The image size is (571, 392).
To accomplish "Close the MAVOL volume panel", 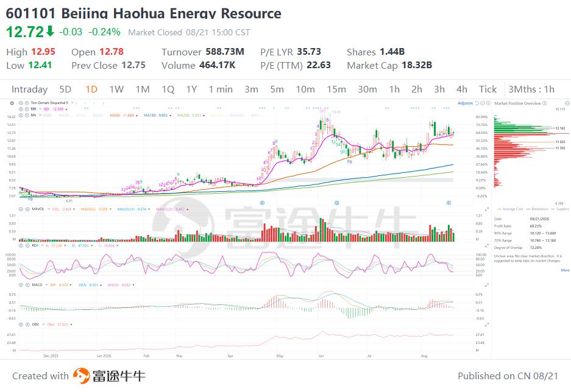I will (27, 209).
